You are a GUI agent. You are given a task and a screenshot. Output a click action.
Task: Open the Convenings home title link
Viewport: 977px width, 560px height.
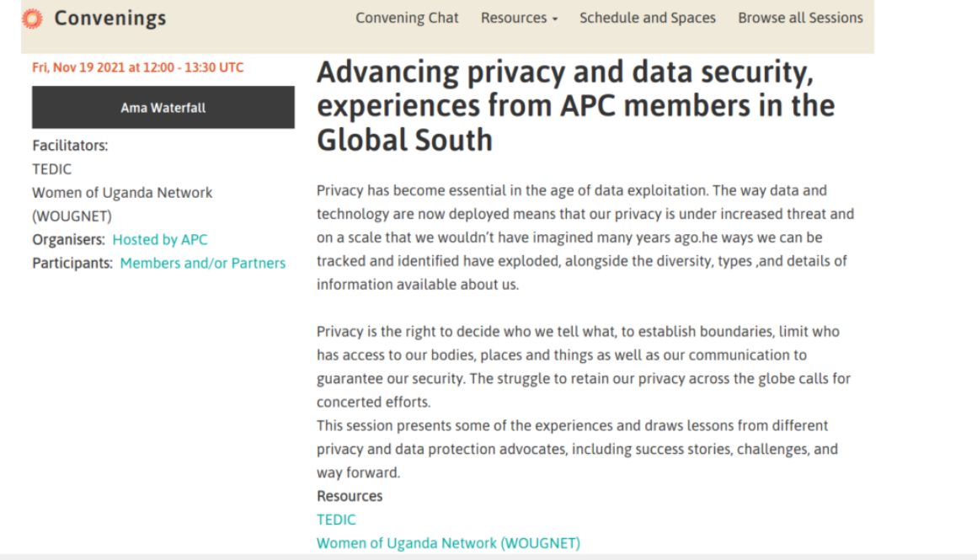[x=110, y=18]
